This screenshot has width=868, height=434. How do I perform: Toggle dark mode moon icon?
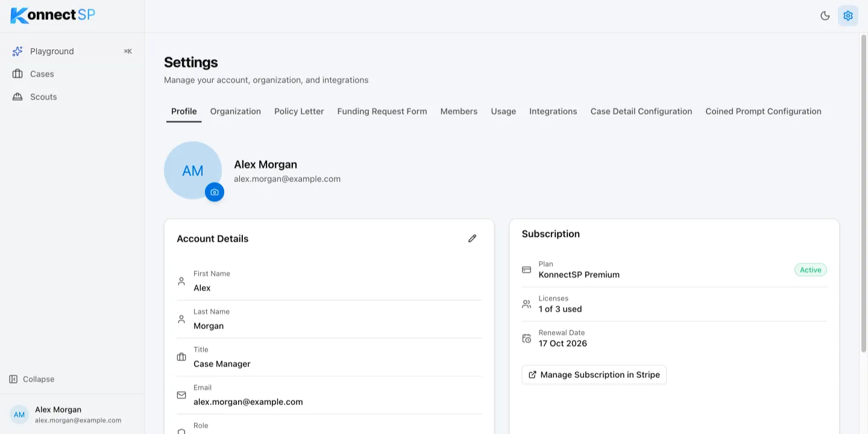825,16
